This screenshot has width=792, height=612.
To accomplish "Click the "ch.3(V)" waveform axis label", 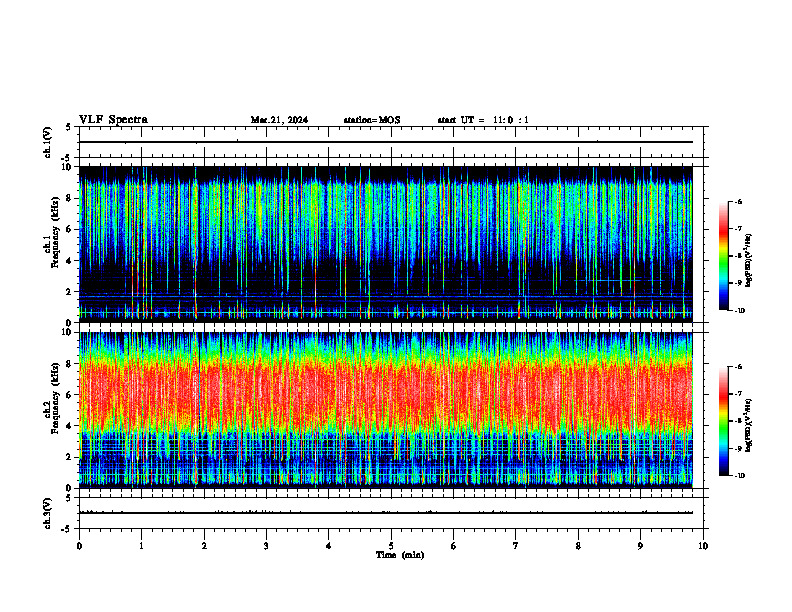I will click(x=47, y=513).
